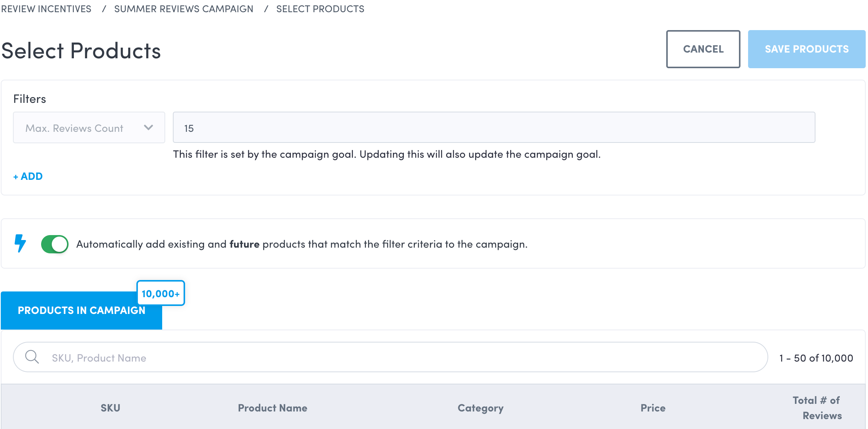Click + ADD to add a filter
This screenshot has height=429, width=868.
(x=28, y=176)
